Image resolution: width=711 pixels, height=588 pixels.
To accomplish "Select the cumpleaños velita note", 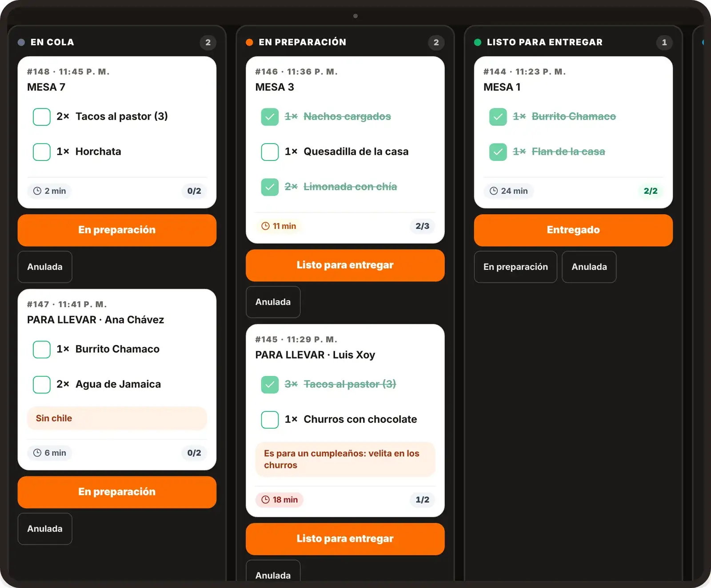I will (345, 459).
